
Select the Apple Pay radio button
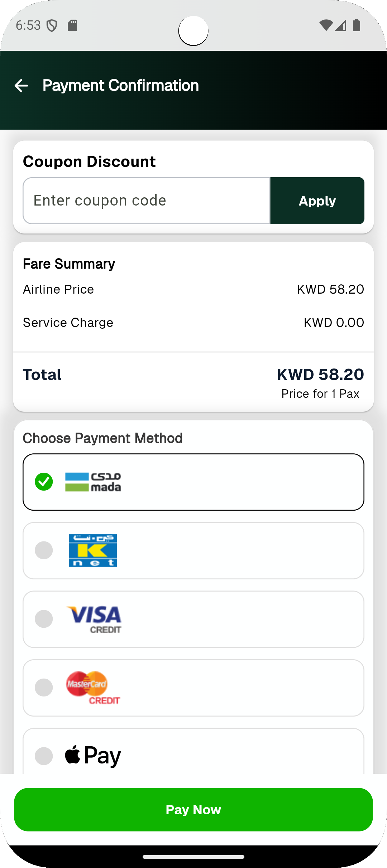coord(44,756)
